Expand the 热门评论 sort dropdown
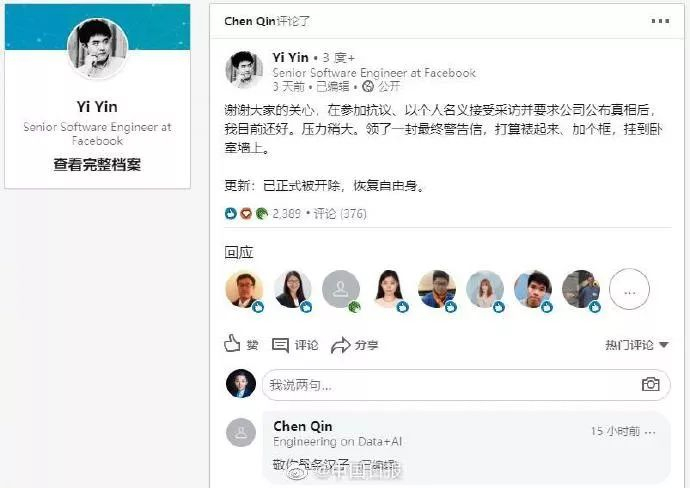This screenshot has height=488, width=690. (636, 345)
